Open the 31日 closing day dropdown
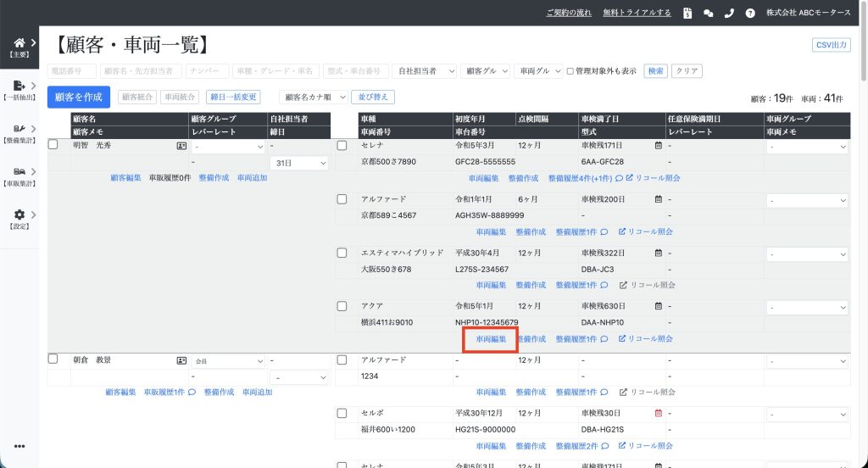 tap(298, 162)
